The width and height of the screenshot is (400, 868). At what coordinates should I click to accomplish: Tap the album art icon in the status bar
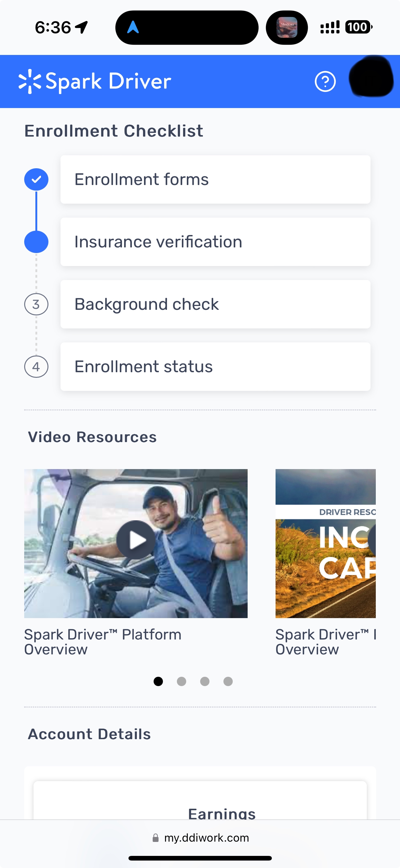tap(287, 27)
